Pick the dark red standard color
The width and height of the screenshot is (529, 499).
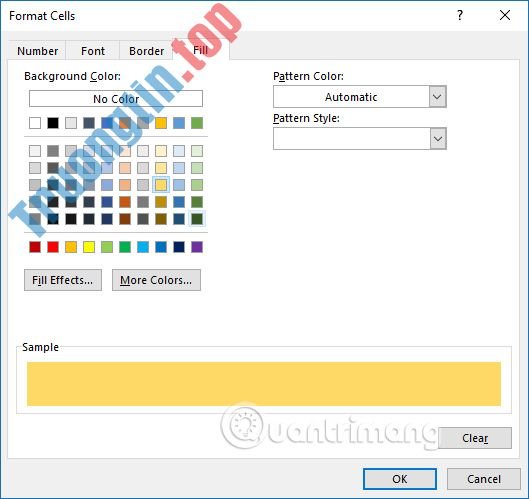pos(35,247)
